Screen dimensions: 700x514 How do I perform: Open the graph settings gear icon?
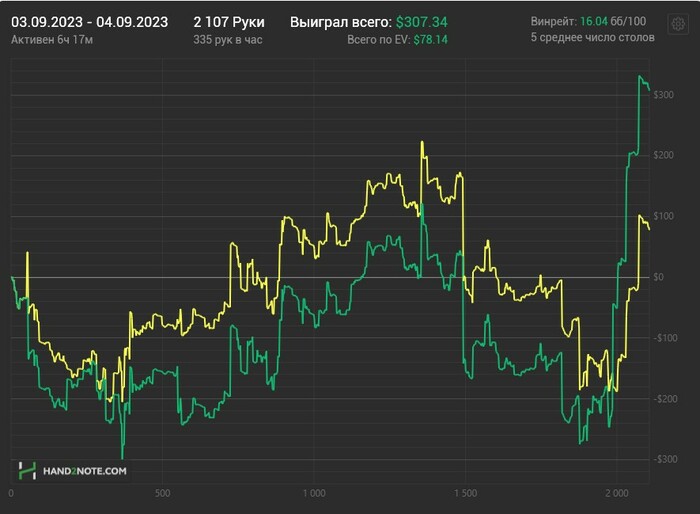[678, 24]
